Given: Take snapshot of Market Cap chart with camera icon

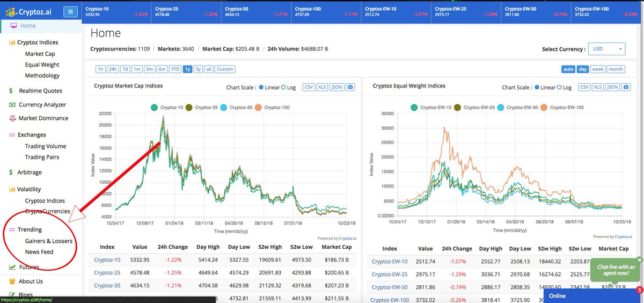Looking at the screenshot, I should pyautogui.click(x=350, y=87).
